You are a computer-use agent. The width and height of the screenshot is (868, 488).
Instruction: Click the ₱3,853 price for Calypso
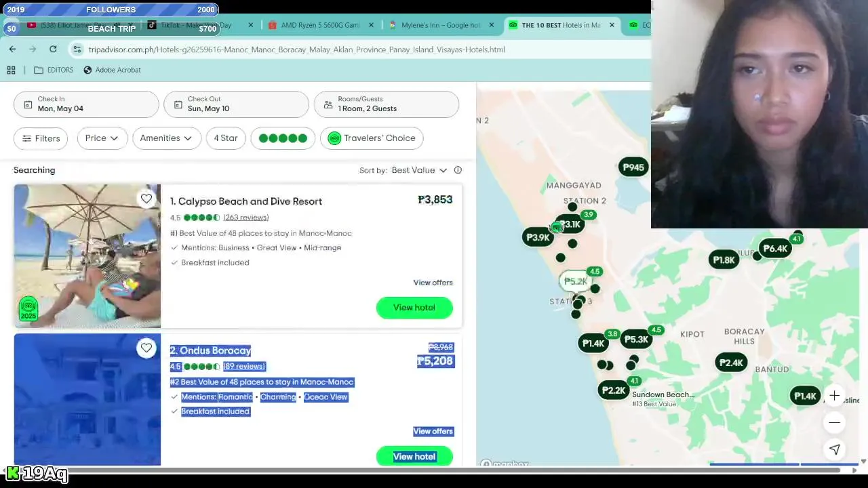point(435,200)
